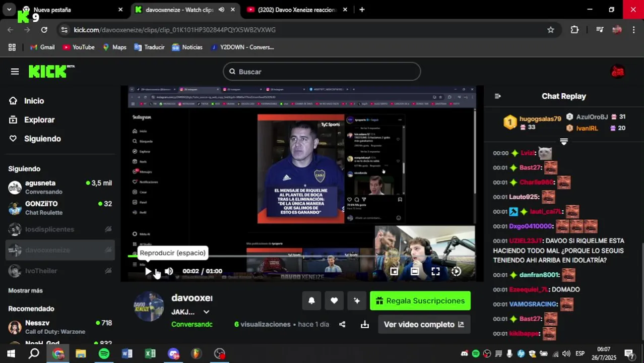Open Word from taskbar
This screenshot has height=363, width=644.
(x=127, y=353)
